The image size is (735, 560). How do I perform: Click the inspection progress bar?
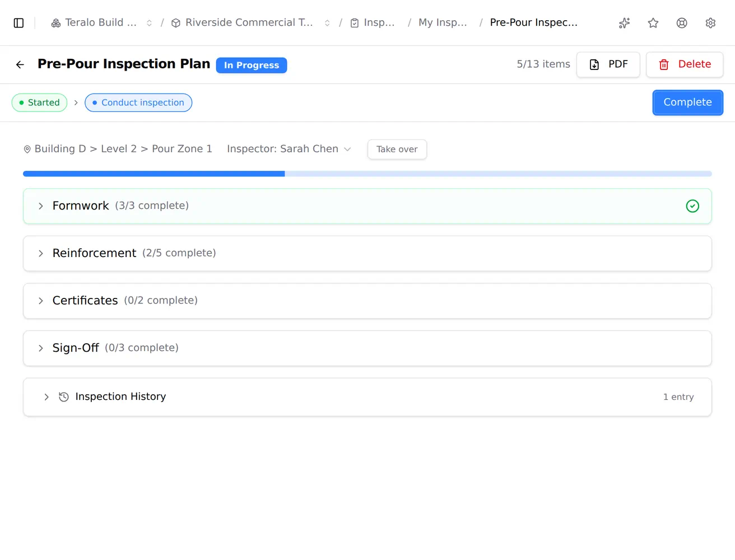coord(367,174)
